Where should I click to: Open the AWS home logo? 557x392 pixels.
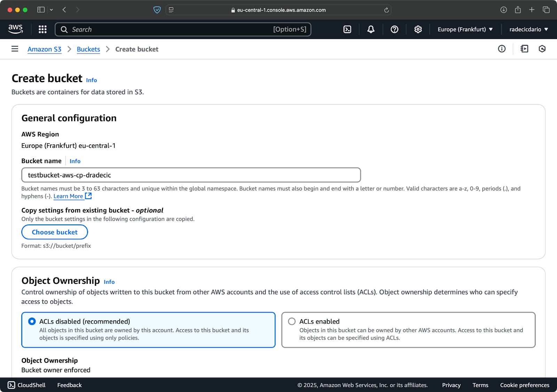click(16, 29)
